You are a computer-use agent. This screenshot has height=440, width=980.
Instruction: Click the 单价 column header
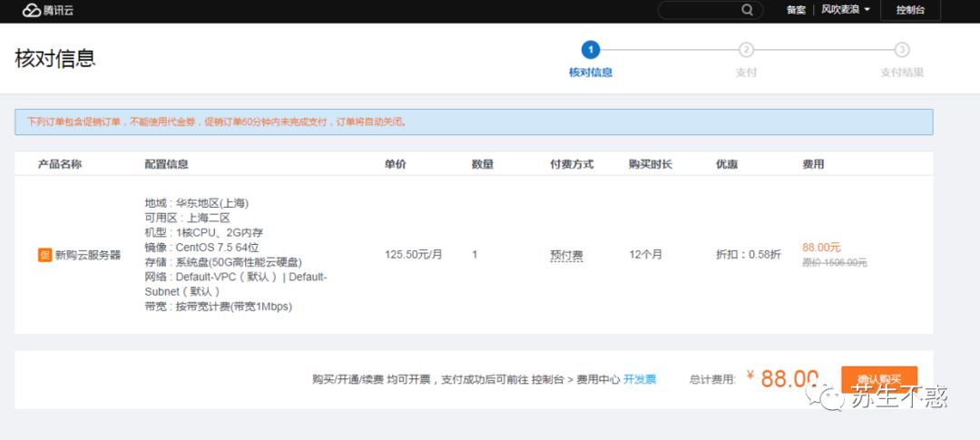click(x=395, y=164)
